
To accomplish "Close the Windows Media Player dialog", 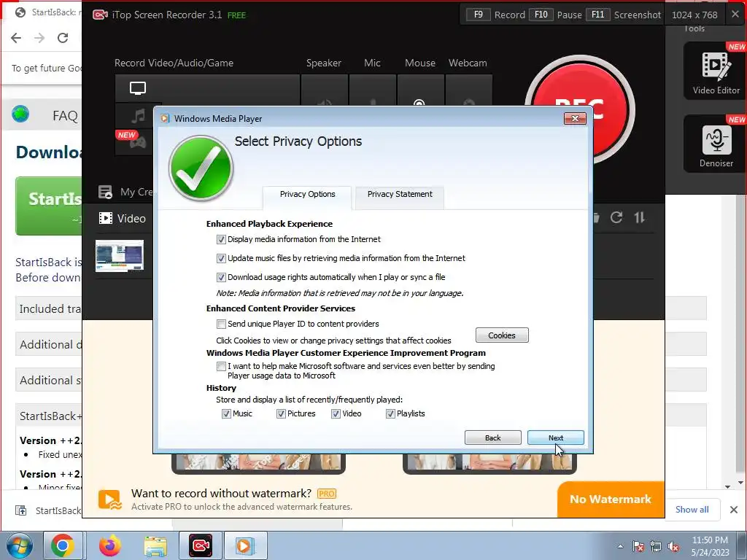I will [x=575, y=119].
